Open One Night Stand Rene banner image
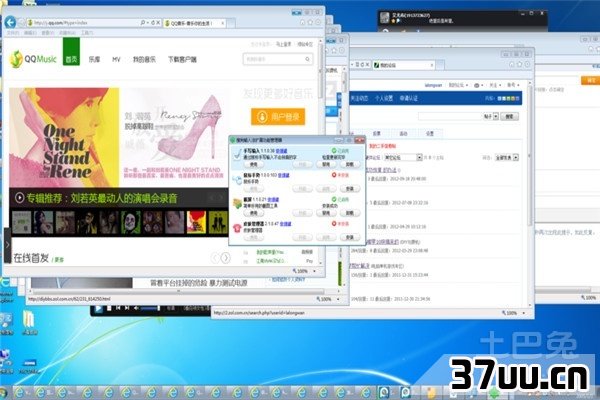The width and height of the screenshot is (600, 400). pos(119,137)
